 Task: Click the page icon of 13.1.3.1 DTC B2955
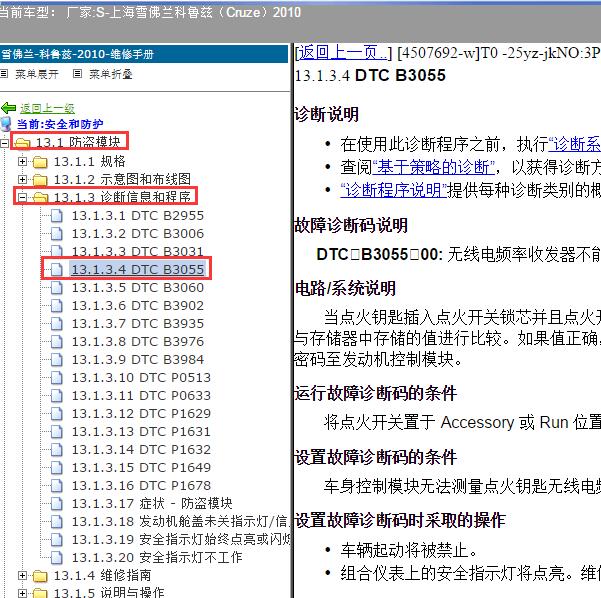pos(57,216)
